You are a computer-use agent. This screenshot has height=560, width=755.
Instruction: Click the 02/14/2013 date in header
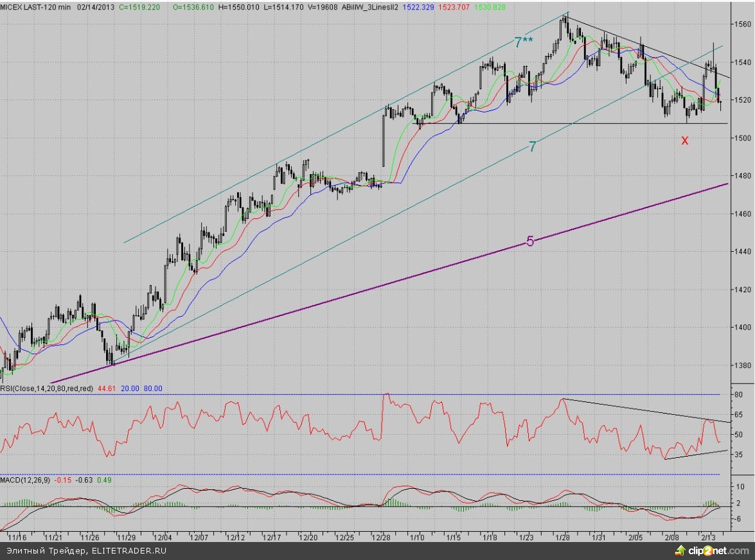click(x=97, y=6)
